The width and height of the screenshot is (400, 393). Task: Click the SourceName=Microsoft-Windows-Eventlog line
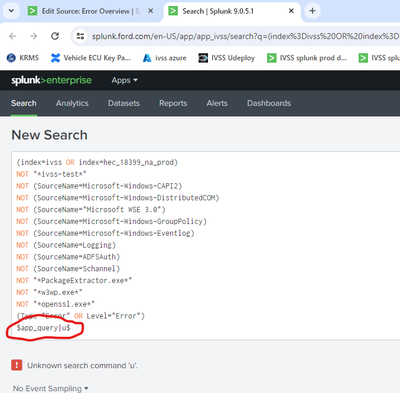pyautogui.click(x=105, y=233)
